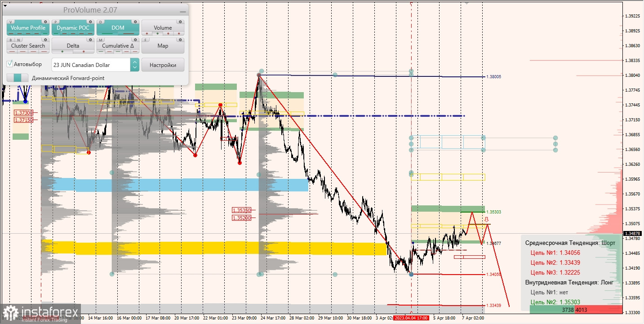Click Цель №2: 1.33439 in info panel
The width and height of the screenshot is (644, 324).
point(555,262)
